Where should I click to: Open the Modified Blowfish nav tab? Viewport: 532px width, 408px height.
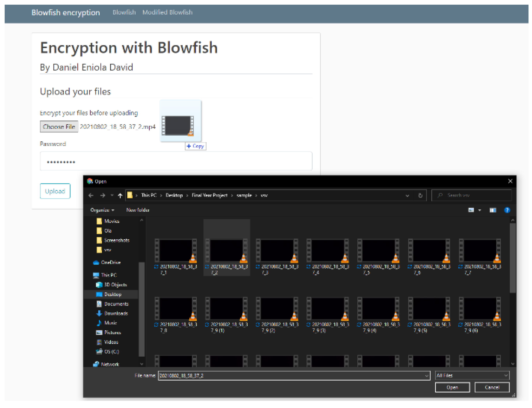[x=168, y=12]
